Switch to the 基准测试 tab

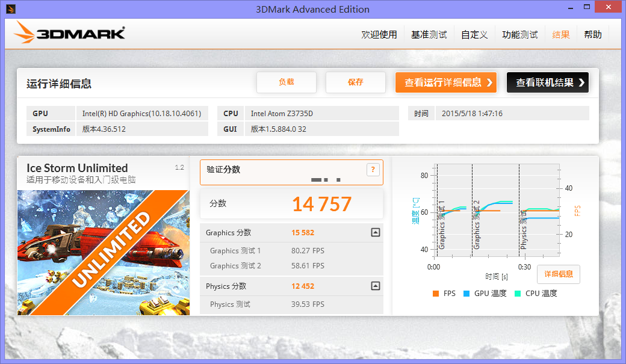[x=429, y=35]
